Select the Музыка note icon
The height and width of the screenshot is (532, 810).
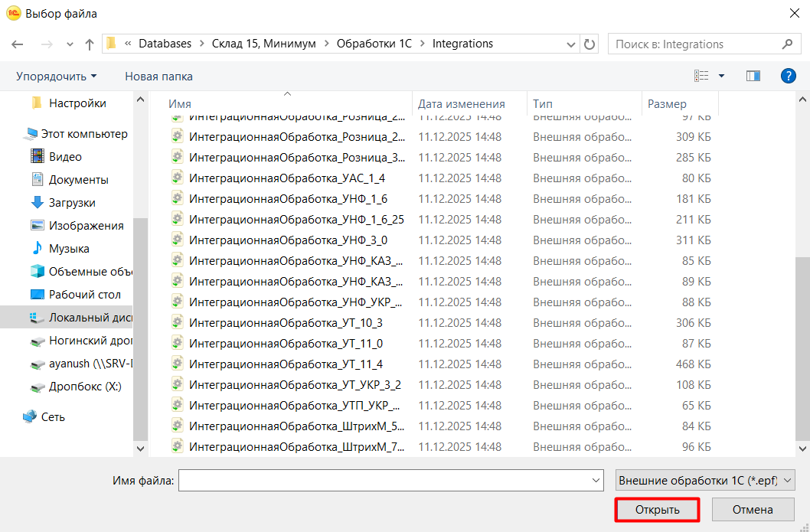tap(38, 249)
